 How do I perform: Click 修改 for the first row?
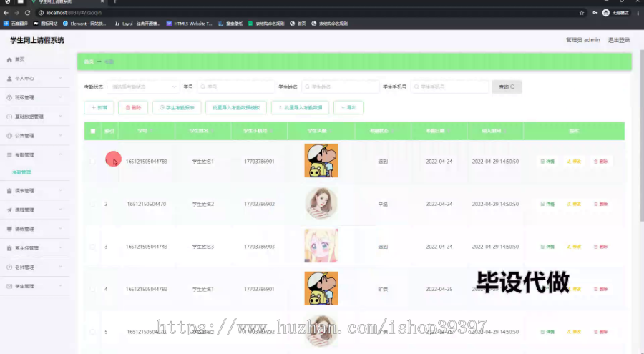574,162
